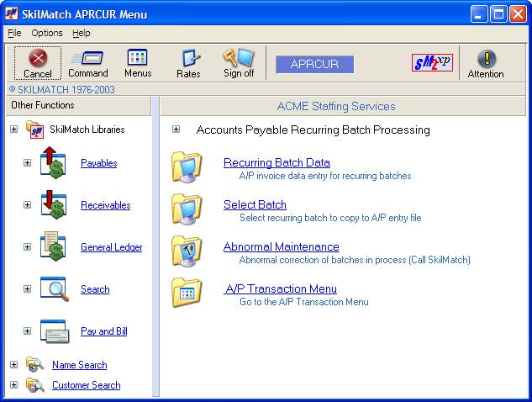Click the Pay and Bill check icon

pos(55,331)
